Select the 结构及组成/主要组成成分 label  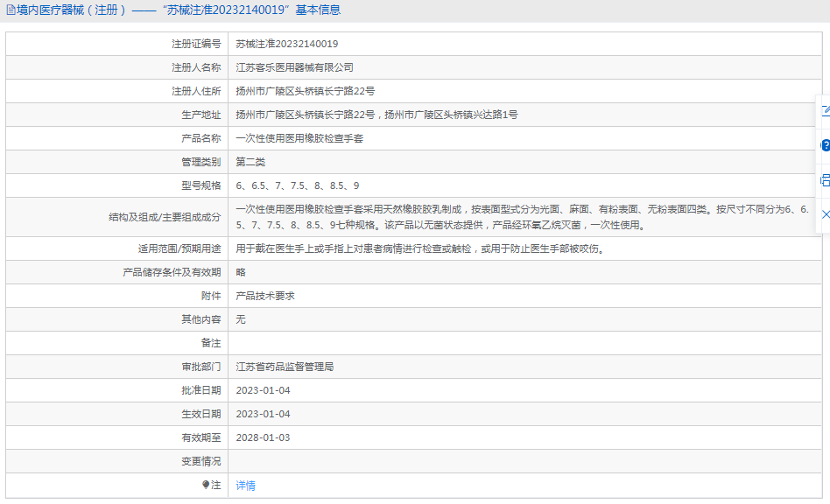pyautogui.click(x=165, y=217)
